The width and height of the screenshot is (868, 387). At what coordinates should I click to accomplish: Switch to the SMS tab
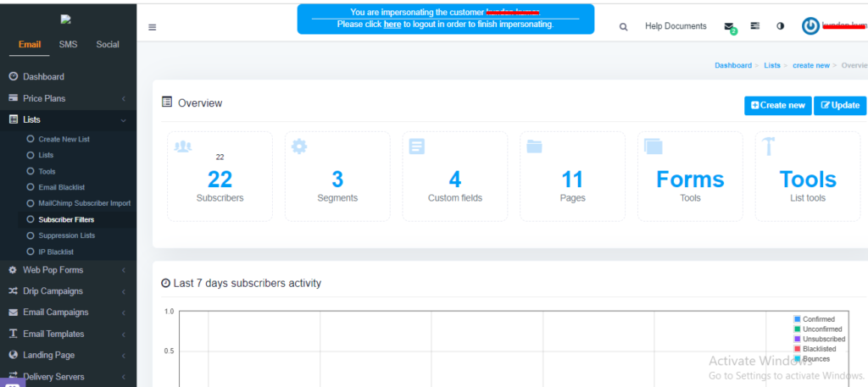tap(68, 44)
